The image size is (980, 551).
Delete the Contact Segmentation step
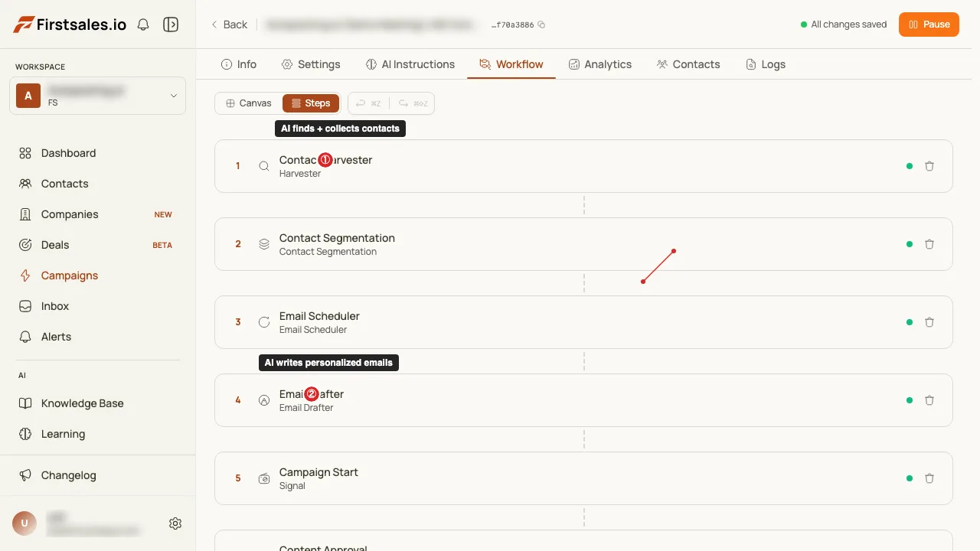929,244
